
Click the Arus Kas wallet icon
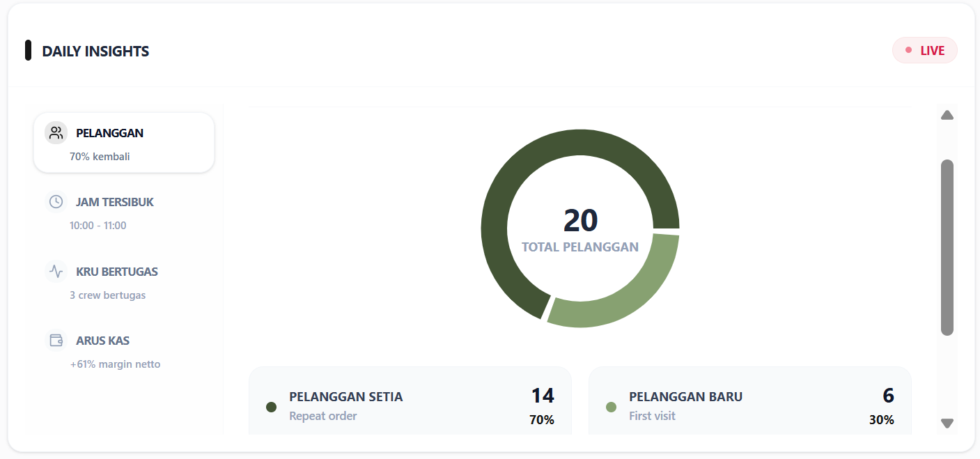point(56,341)
